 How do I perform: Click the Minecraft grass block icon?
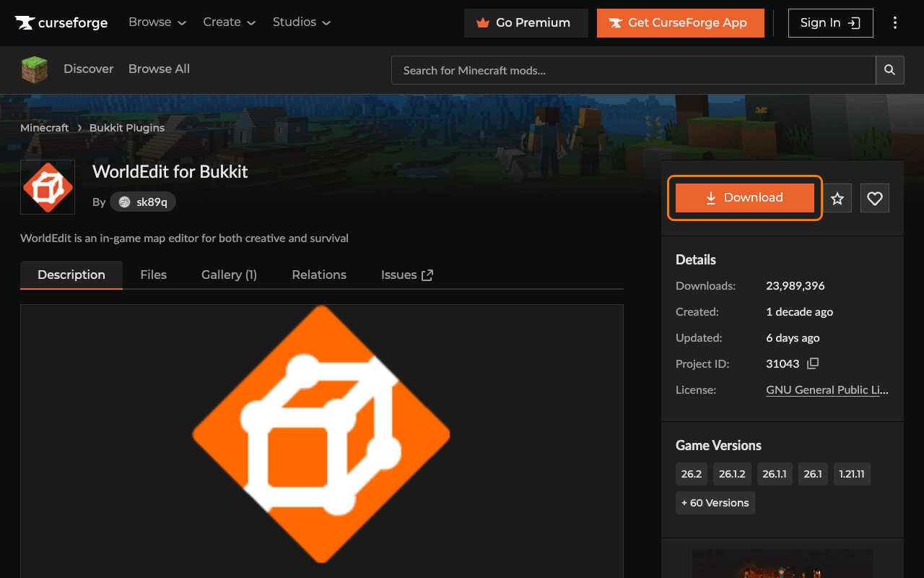(x=35, y=69)
